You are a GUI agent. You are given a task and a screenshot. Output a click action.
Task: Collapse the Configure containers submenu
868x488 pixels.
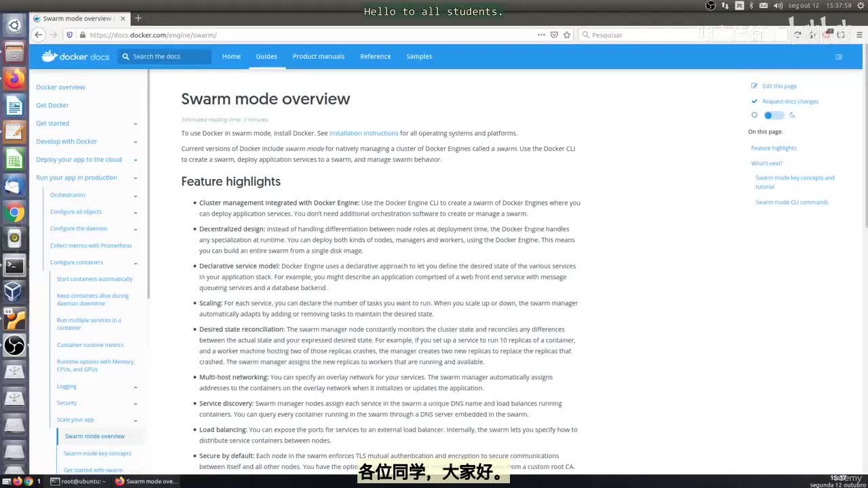pyautogui.click(x=136, y=263)
